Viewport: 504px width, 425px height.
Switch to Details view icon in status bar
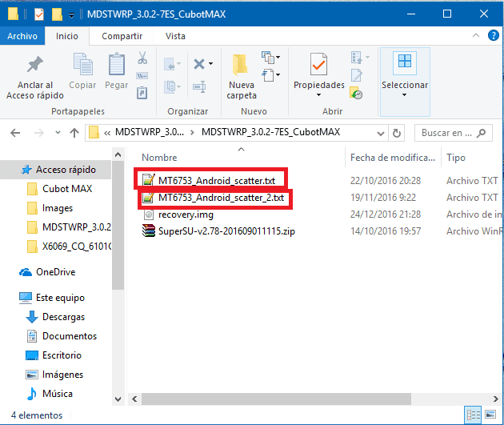473,415
